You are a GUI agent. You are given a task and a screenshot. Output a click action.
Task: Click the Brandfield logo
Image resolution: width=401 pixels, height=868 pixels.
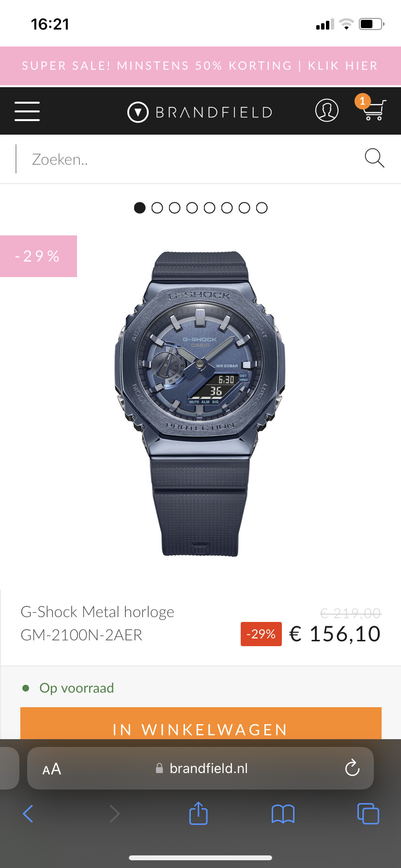pos(200,112)
